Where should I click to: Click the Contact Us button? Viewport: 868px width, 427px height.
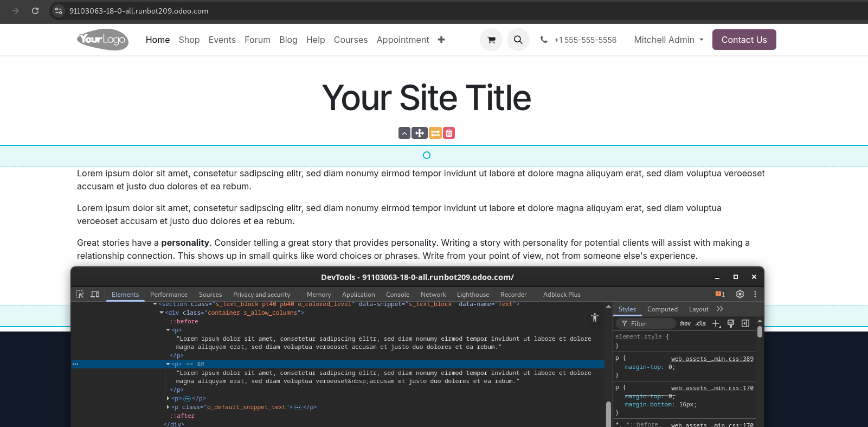coord(744,40)
